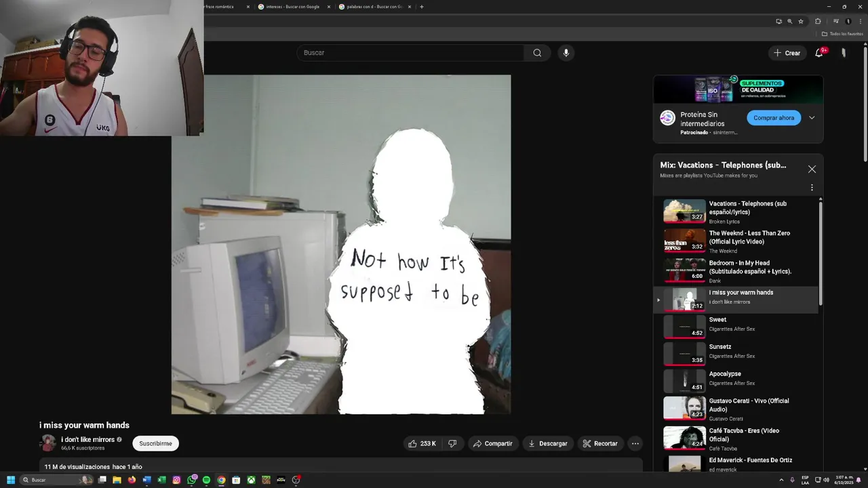
Task: Play 'Vacations - Telephones' from the mix
Action: [737, 211]
